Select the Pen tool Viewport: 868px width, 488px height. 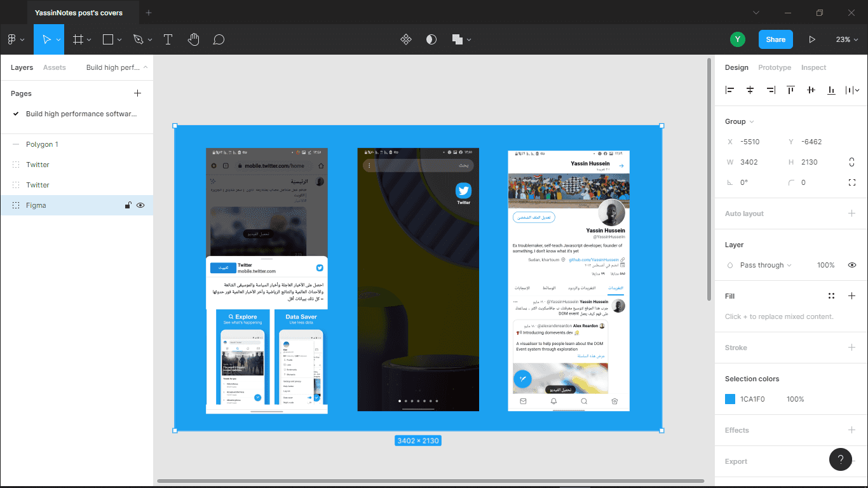click(139, 39)
